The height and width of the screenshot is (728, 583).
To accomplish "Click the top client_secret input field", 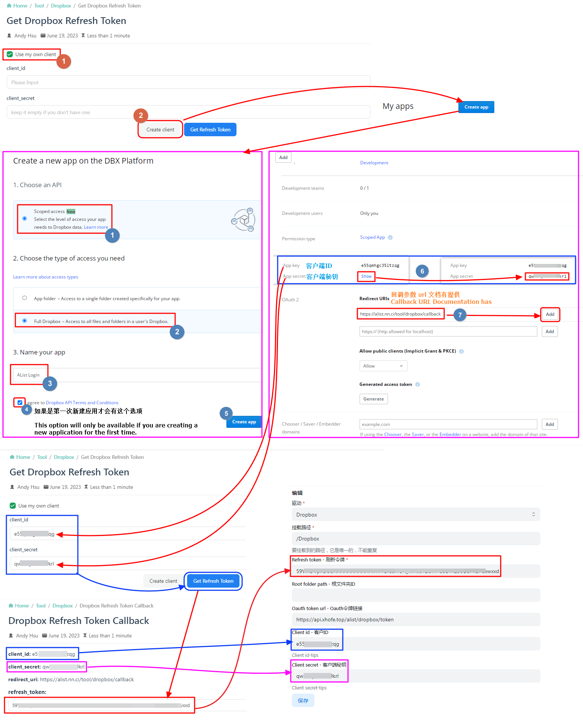I will point(188,112).
